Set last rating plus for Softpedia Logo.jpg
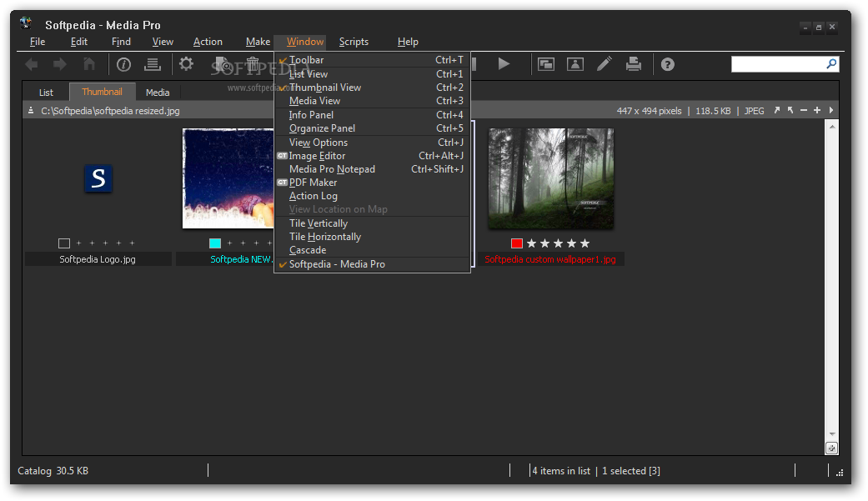This screenshot has height=501, width=868. [x=132, y=243]
